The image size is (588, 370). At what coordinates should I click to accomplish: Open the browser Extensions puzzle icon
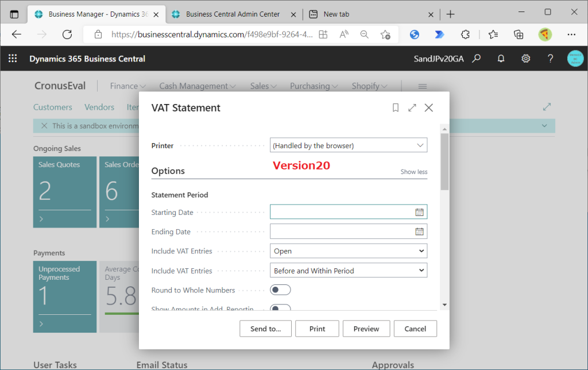coord(465,34)
